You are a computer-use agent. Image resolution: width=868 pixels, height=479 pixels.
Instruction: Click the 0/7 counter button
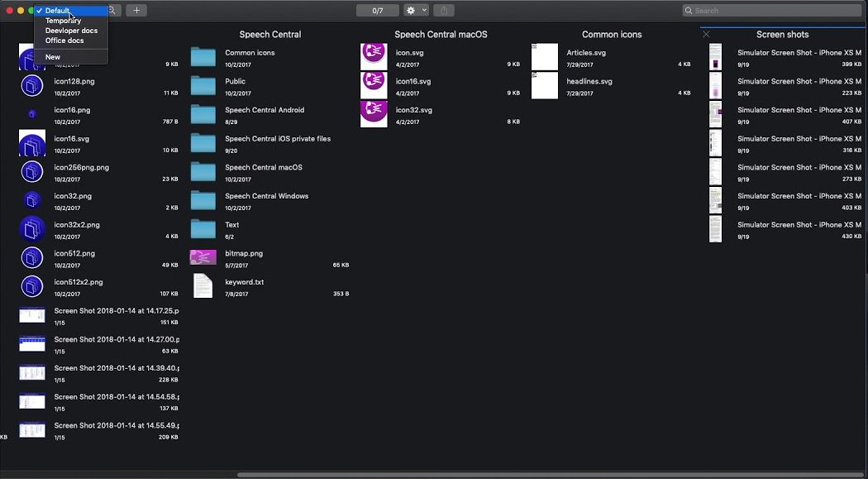point(378,11)
